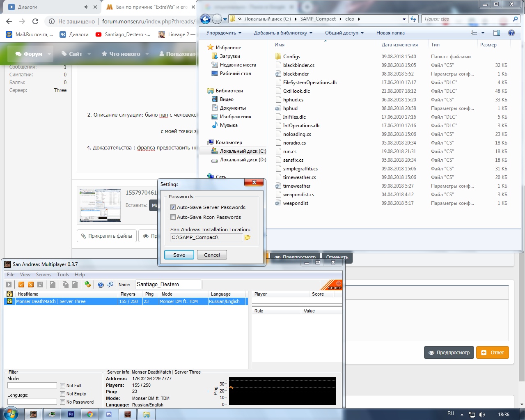The image size is (525, 420).
Task: Tick the Not Full filter checkbox
Action: coord(63,386)
